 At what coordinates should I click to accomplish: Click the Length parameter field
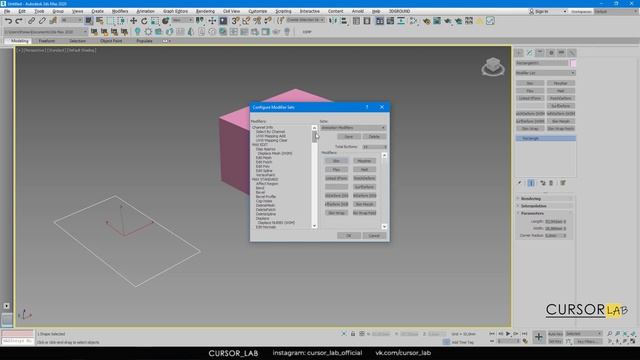coord(553,221)
